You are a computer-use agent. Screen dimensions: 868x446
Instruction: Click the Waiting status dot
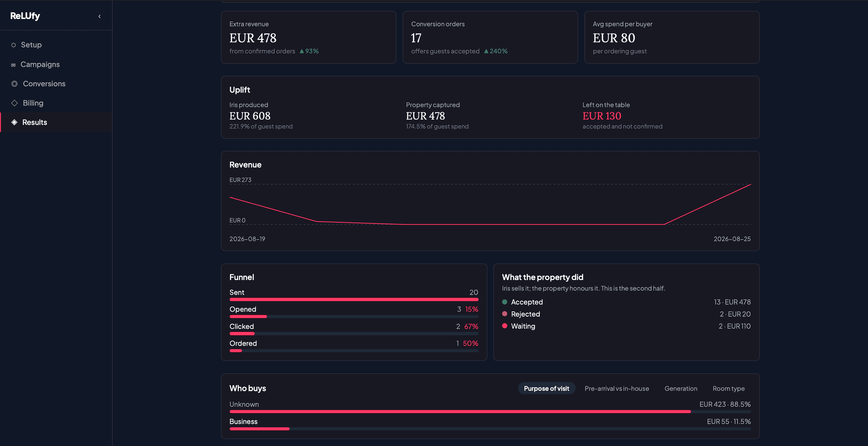click(504, 326)
